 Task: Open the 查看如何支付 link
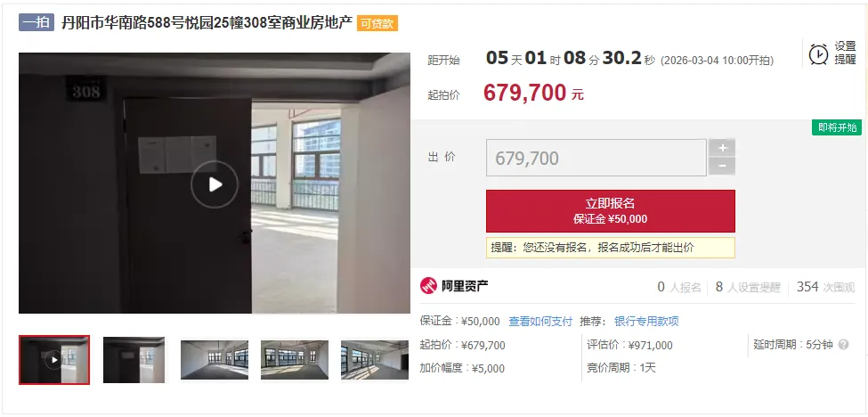[x=540, y=321]
